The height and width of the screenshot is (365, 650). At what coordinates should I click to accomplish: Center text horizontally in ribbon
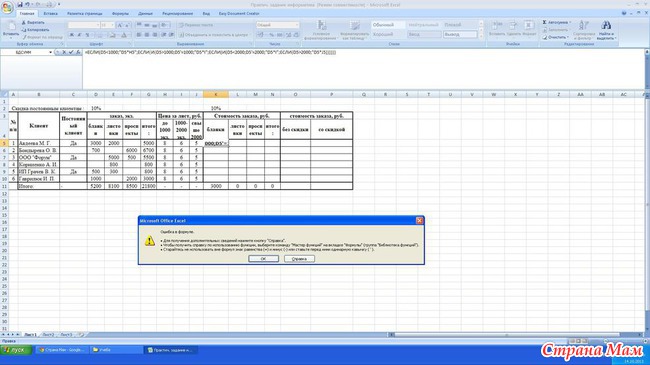[147, 35]
